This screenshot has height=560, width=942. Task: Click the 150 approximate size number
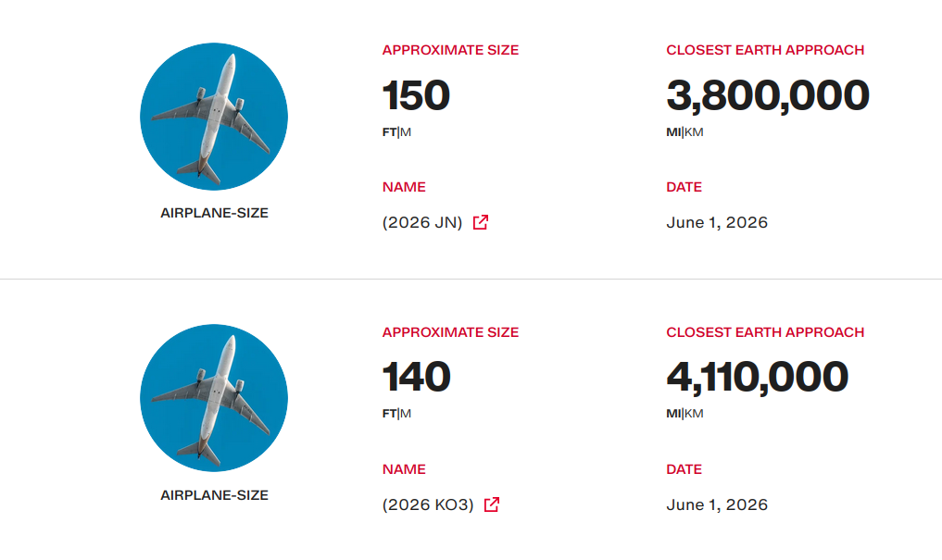tap(416, 95)
